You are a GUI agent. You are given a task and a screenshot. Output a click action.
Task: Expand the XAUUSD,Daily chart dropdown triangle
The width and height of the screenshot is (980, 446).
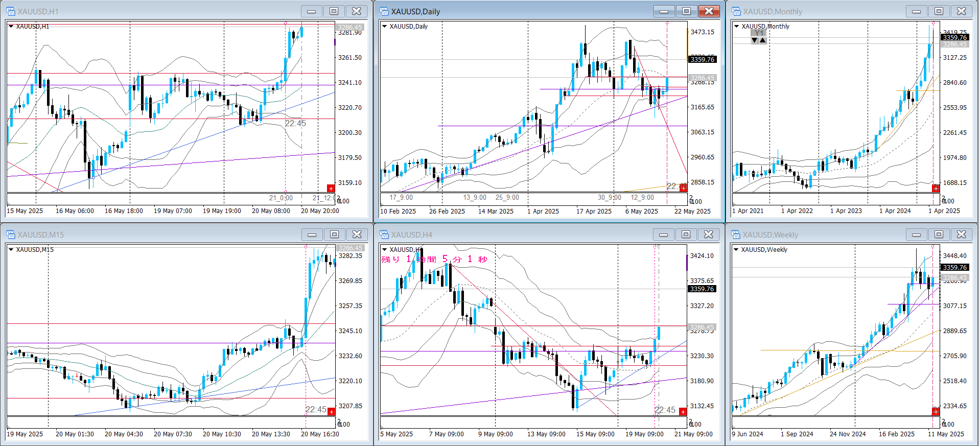(385, 26)
